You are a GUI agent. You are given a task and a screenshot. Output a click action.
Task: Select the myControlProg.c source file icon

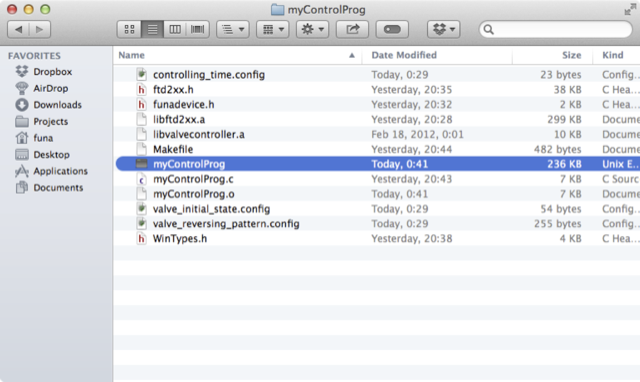coord(142,179)
